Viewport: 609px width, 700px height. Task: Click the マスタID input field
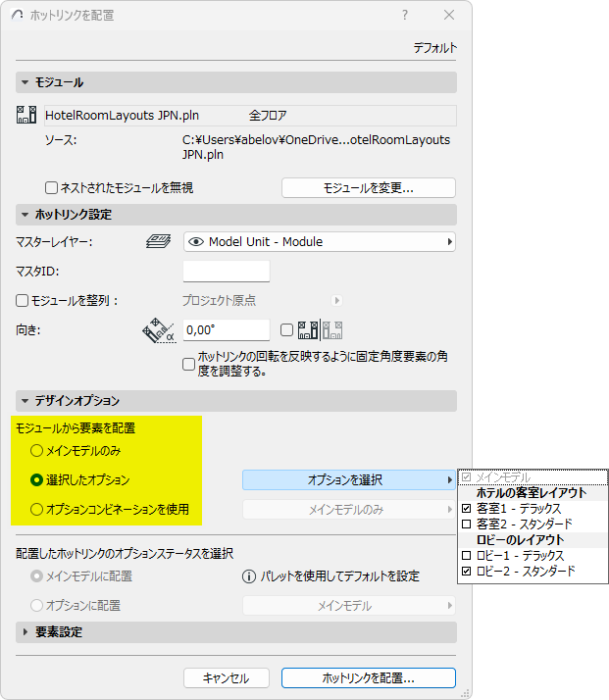(x=227, y=271)
